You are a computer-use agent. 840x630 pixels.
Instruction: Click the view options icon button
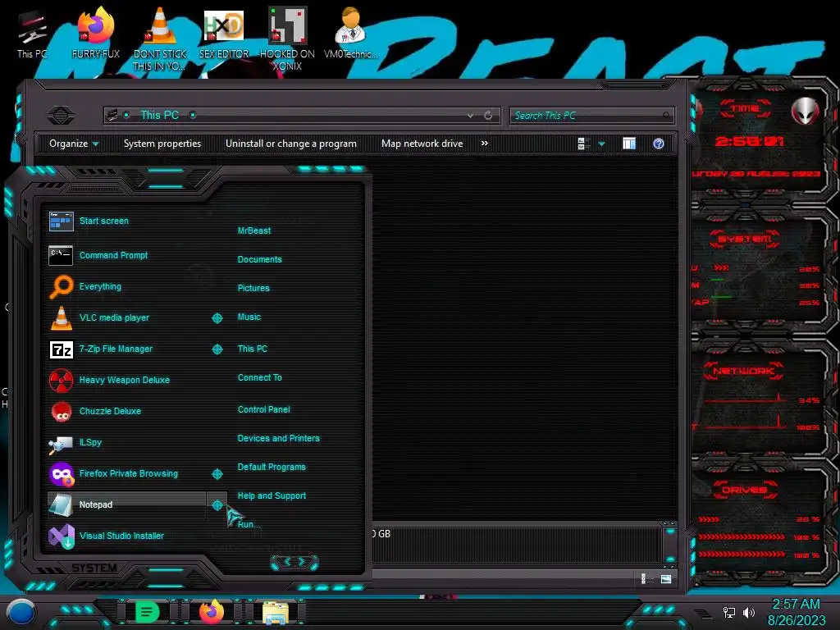(x=584, y=144)
